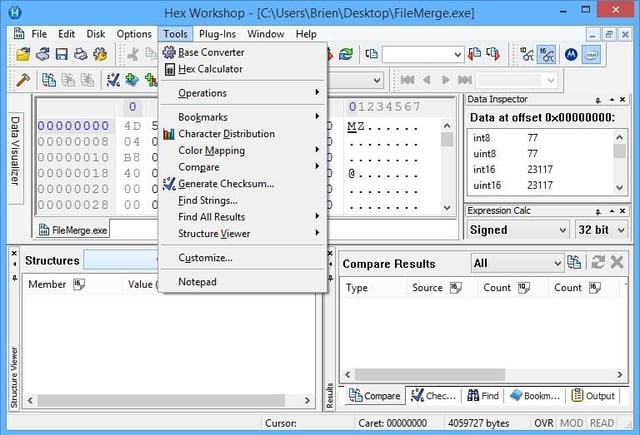Click the Open drive icon

coord(42,54)
